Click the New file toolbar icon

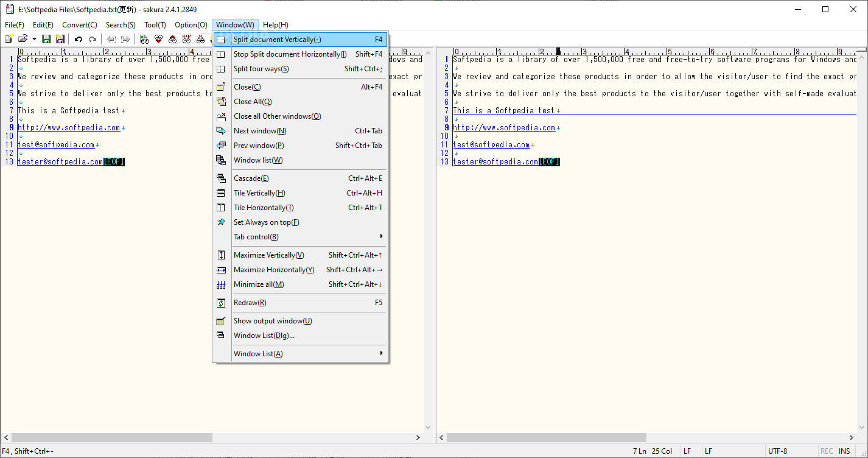point(9,39)
